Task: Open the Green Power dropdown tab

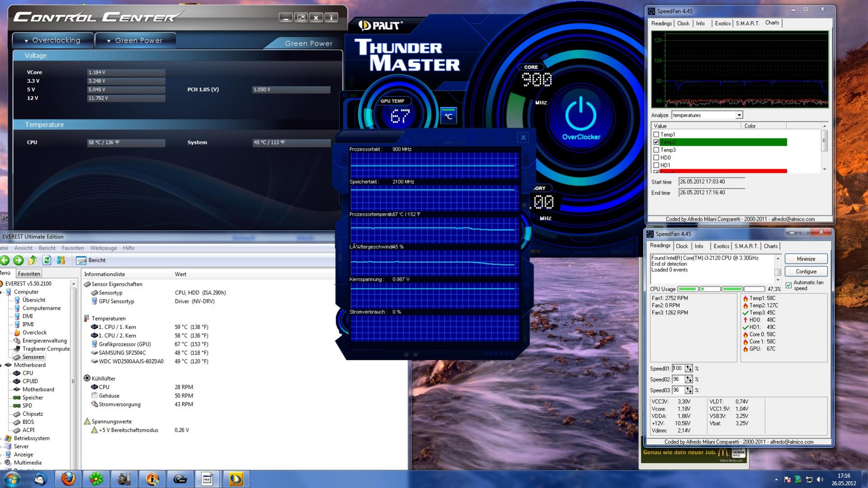Action: pyautogui.click(x=135, y=40)
